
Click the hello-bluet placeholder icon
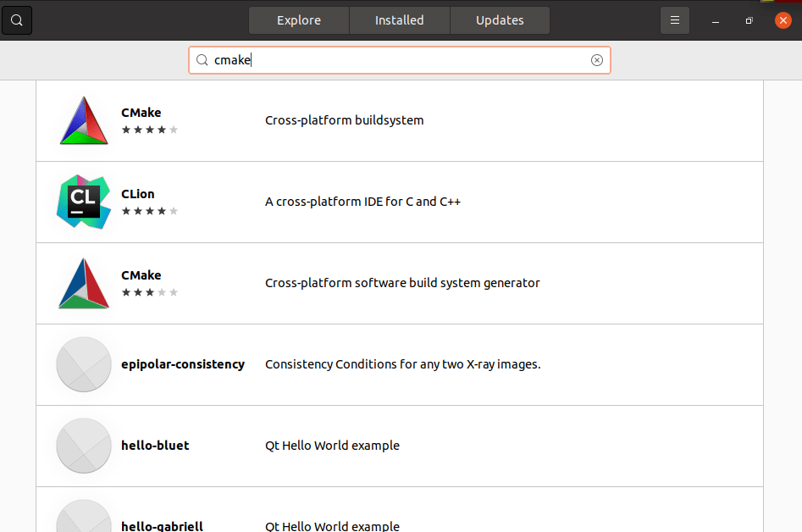click(x=84, y=446)
